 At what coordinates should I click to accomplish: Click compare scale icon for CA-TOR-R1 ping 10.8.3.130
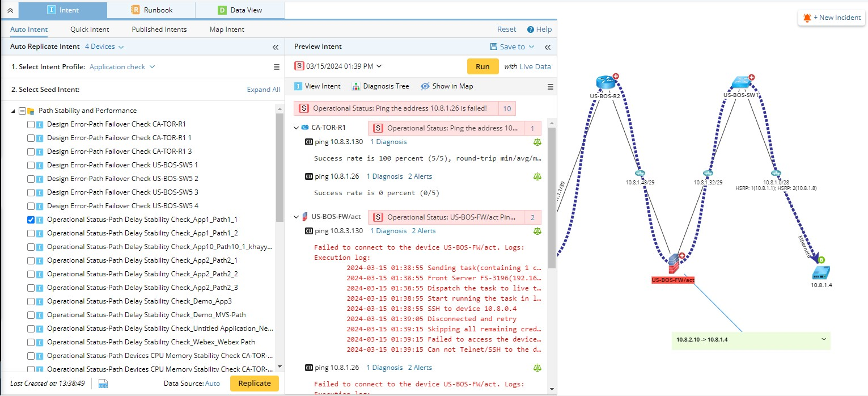pos(537,142)
